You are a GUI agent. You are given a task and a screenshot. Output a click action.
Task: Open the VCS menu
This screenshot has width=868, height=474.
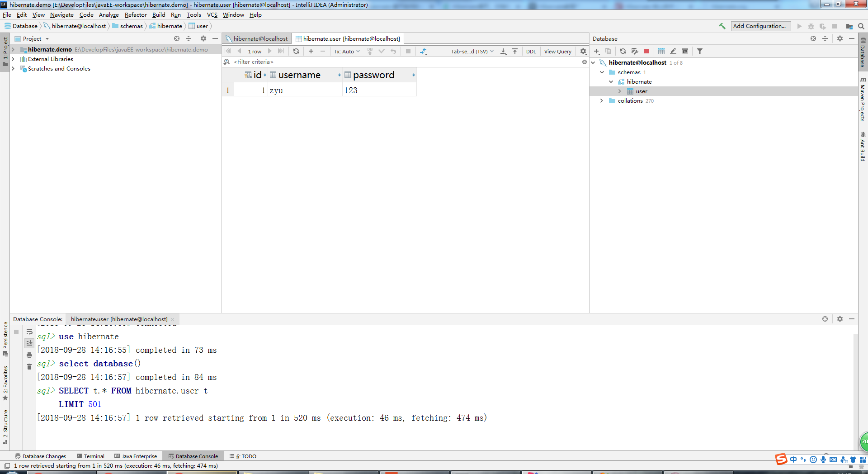point(212,15)
